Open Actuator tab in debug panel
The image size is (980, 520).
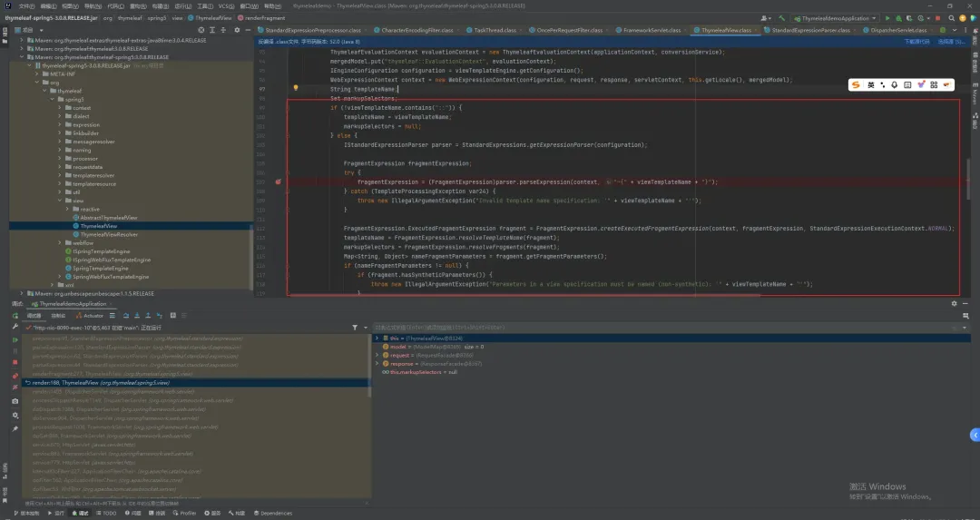click(x=91, y=316)
